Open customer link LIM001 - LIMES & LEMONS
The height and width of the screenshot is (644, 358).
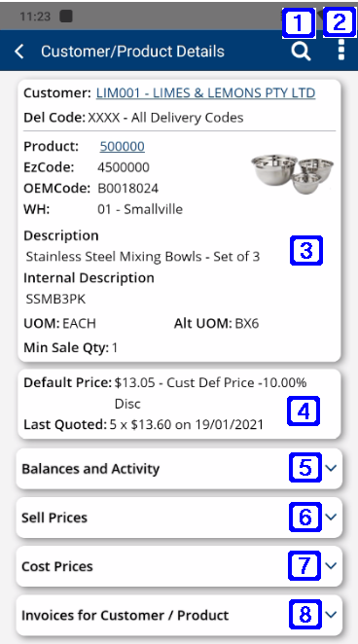205,93
